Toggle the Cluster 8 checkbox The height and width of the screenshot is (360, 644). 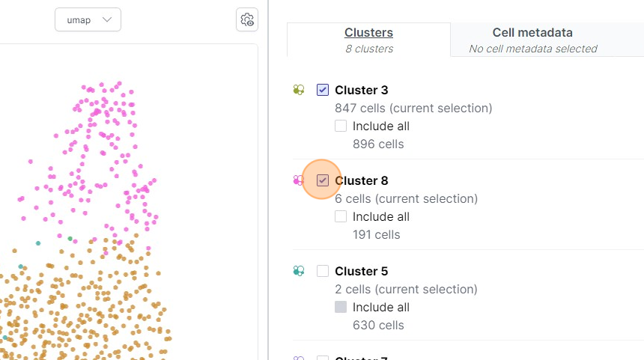[x=323, y=180]
